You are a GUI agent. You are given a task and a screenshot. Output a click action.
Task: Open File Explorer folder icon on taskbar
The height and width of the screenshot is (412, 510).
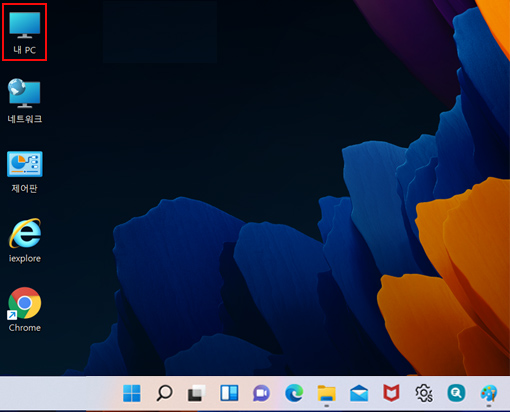(x=326, y=393)
